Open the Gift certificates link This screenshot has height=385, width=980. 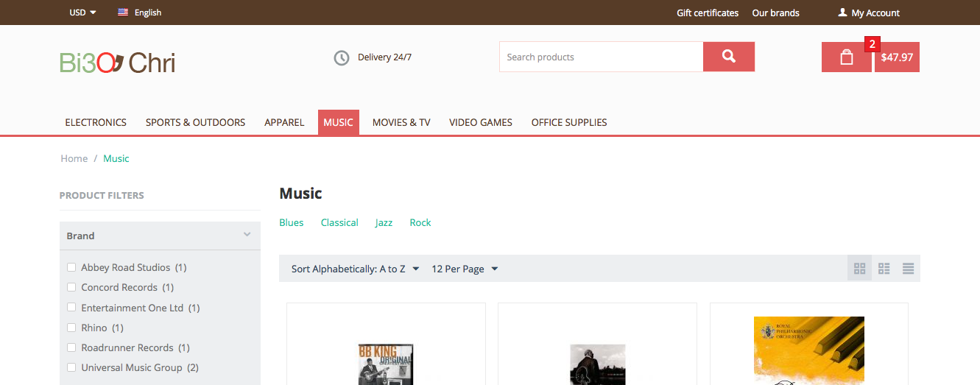tap(707, 13)
